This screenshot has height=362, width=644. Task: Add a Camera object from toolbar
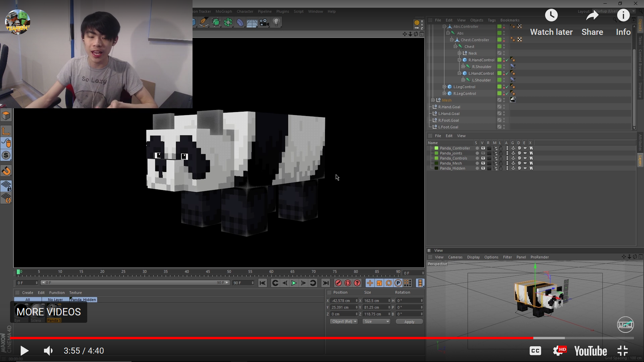point(264,22)
